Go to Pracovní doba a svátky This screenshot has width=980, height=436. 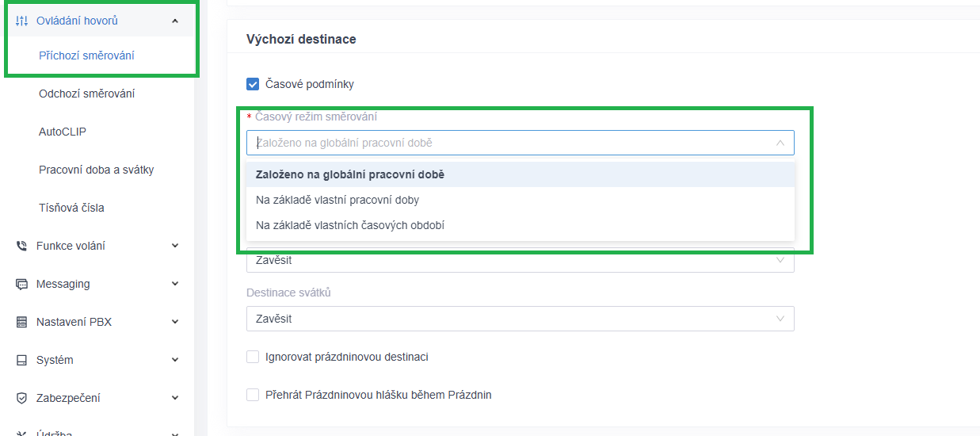[97, 170]
